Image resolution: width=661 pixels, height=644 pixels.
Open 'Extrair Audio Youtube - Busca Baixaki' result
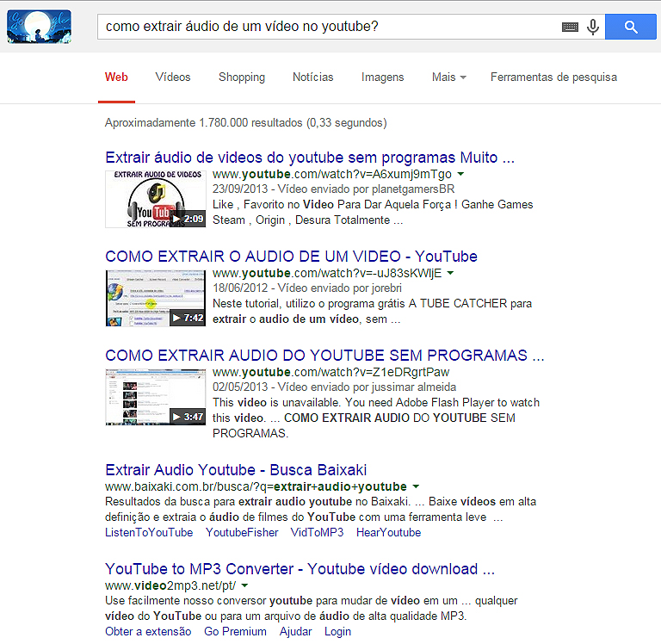[x=236, y=470]
